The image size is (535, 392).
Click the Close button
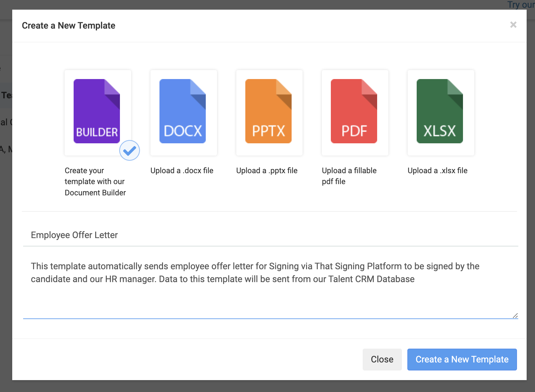click(382, 359)
